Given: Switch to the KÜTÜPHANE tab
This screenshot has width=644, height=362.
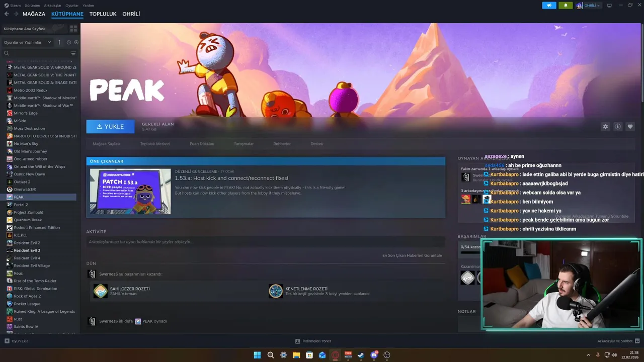Looking at the screenshot, I should pyautogui.click(x=67, y=14).
